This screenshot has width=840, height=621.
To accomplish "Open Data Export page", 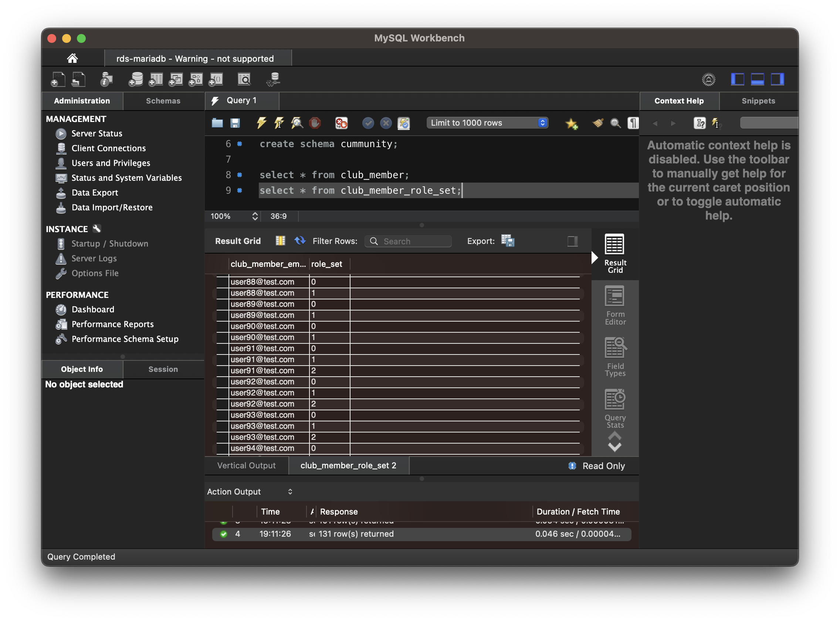I will (x=95, y=193).
